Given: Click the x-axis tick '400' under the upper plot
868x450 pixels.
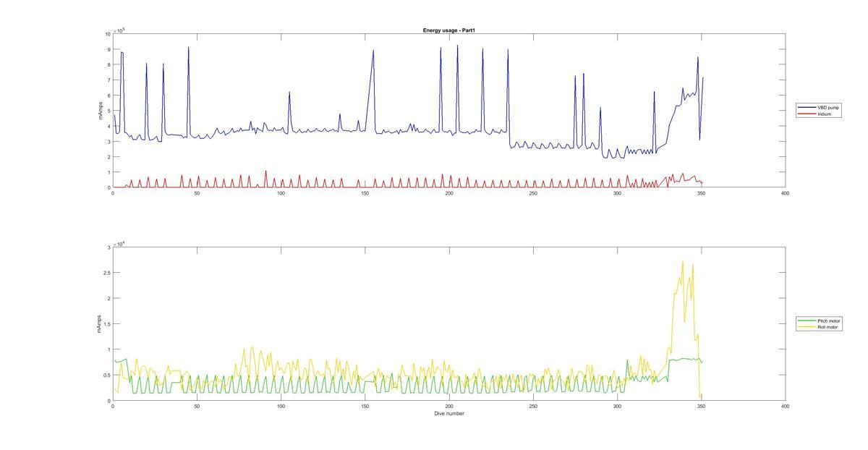Looking at the screenshot, I should click(786, 193).
